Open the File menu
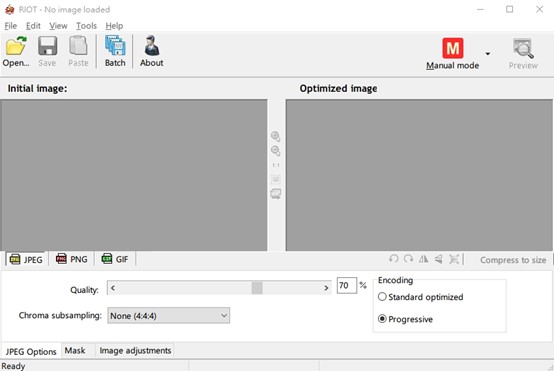 point(11,26)
